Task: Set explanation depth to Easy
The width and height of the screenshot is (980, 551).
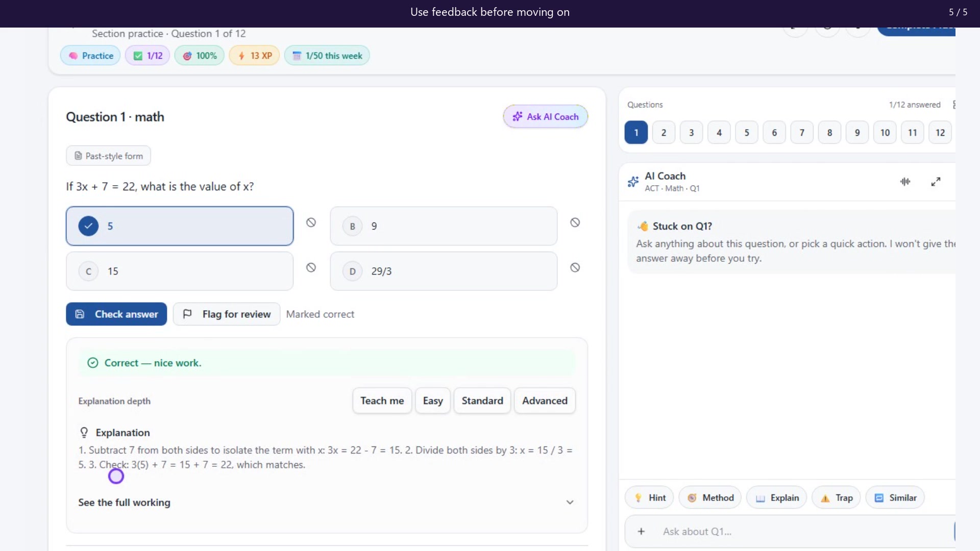Action: click(x=432, y=400)
